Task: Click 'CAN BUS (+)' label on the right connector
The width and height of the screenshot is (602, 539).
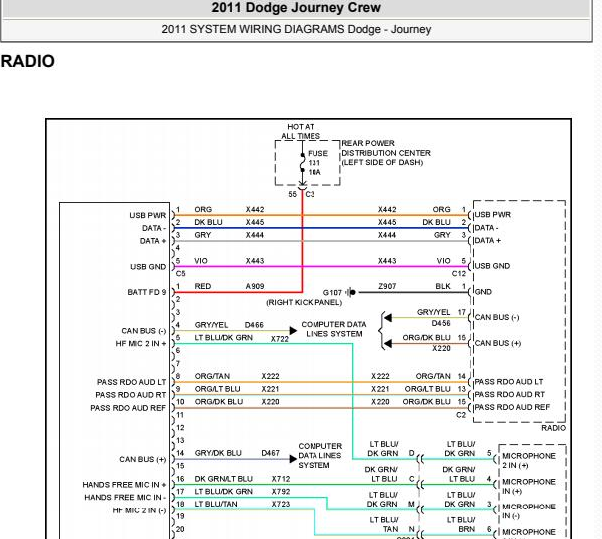Action: tap(498, 343)
